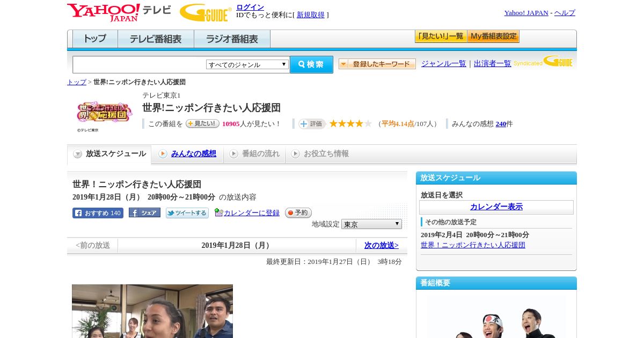Image resolution: width=644 pixels, height=338 pixels.
Task: Open the ヘルプ link
Action: click(565, 12)
